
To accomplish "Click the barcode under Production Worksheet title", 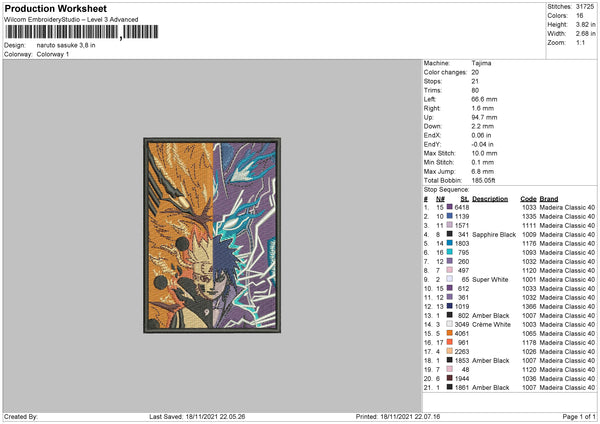I will click(x=81, y=32).
